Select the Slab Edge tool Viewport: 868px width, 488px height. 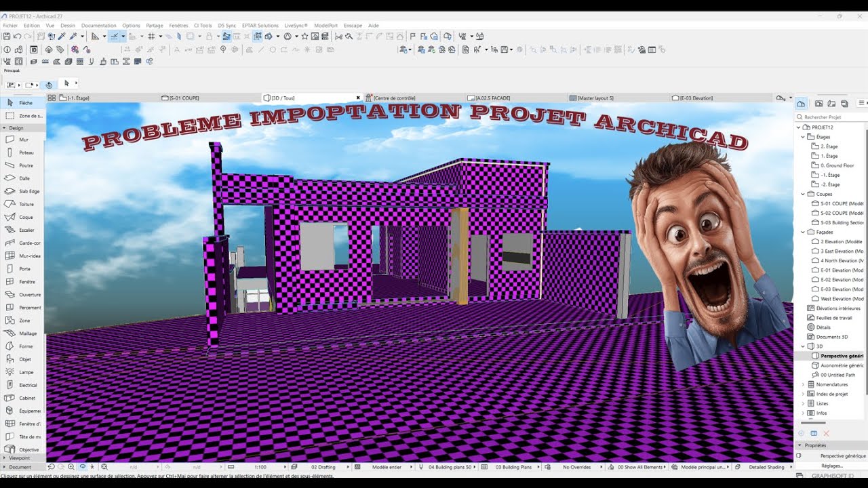coord(22,191)
